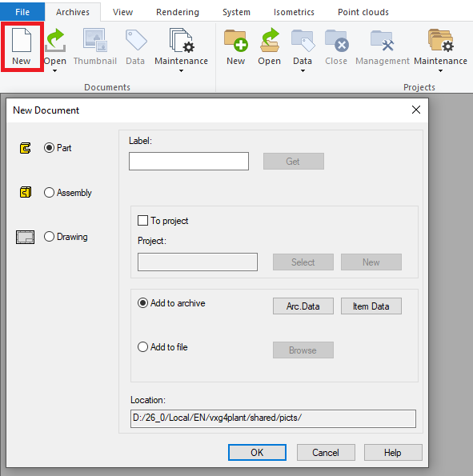Expand dropdown arrow under Documents Maintenance
This screenshot has height=476, width=473.
(x=182, y=71)
